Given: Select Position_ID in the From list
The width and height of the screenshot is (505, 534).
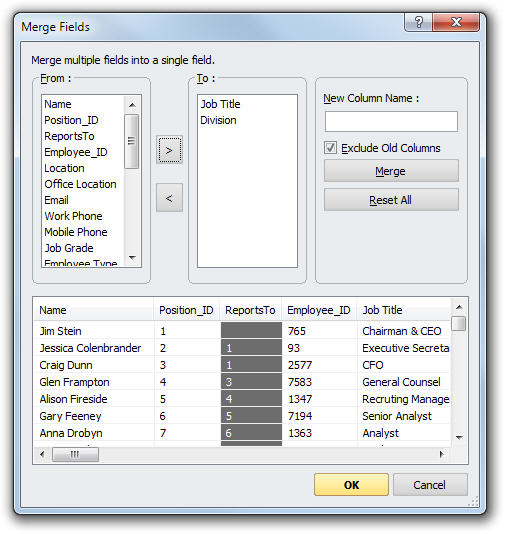Looking at the screenshot, I should click(71, 120).
